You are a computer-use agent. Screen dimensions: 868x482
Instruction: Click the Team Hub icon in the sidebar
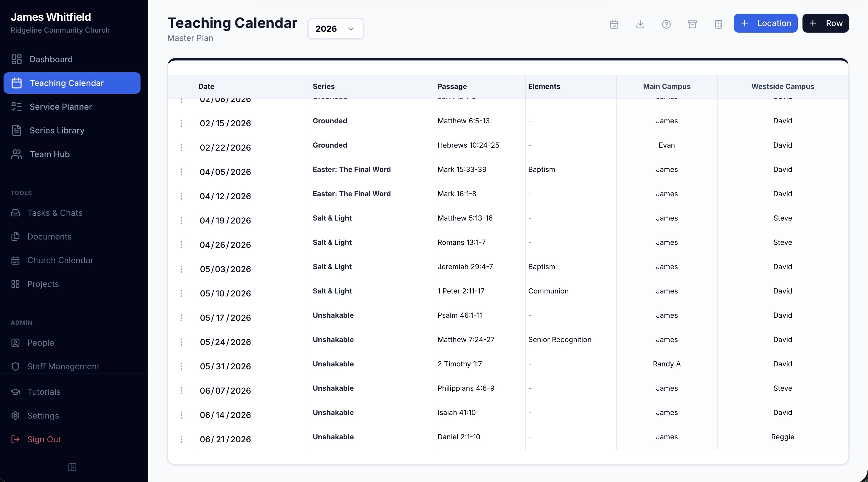(x=16, y=154)
